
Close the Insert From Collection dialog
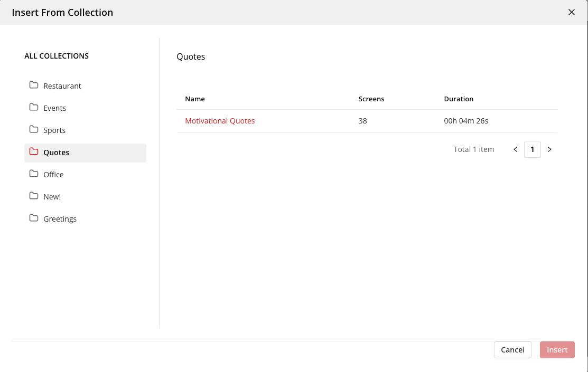coord(571,12)
